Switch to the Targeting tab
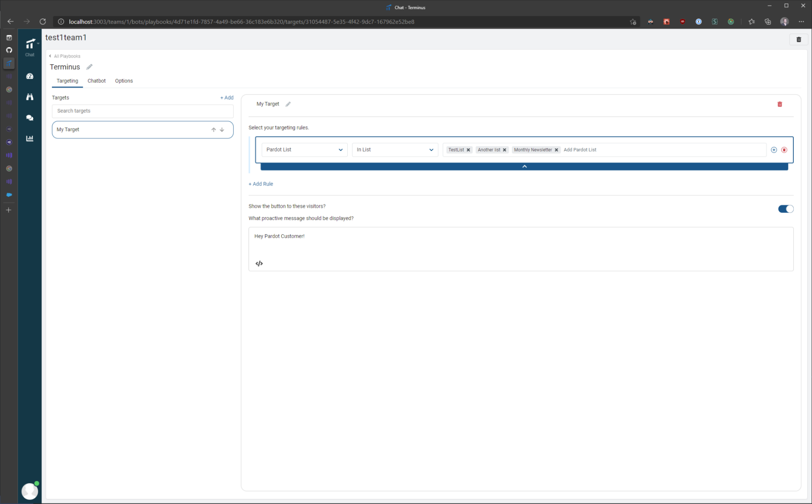Screen dimensions: 812x504 (67, 81)
